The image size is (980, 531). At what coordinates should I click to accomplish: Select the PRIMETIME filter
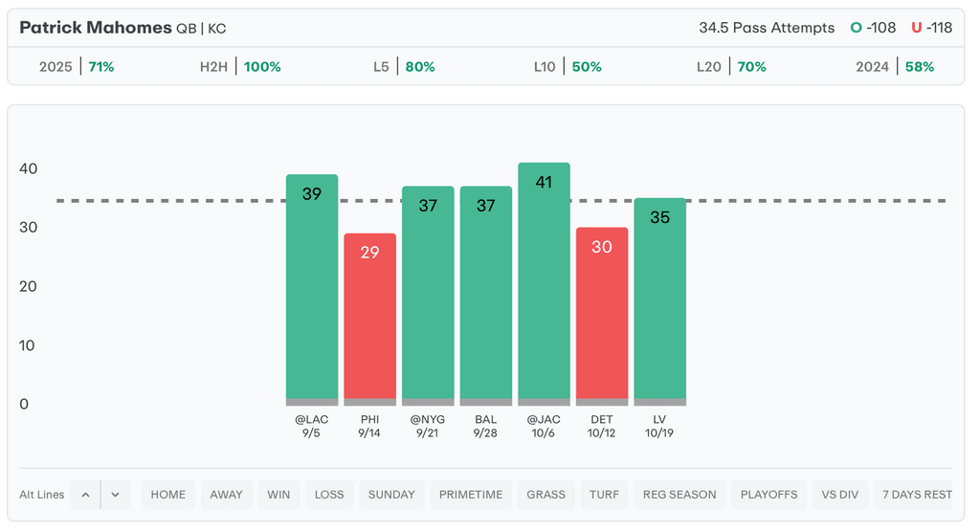point(471,495)
